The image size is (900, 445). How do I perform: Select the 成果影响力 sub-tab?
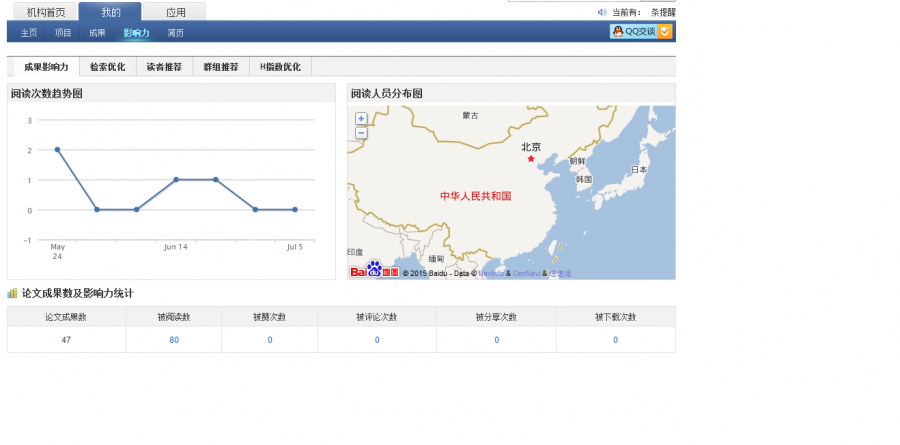[46, 67]
